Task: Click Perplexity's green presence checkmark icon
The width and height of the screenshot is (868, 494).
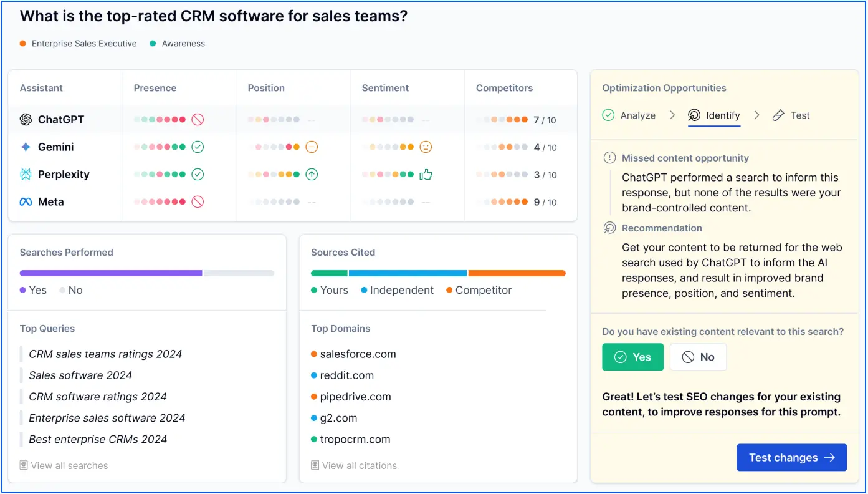Action: (x=198, y=175)
